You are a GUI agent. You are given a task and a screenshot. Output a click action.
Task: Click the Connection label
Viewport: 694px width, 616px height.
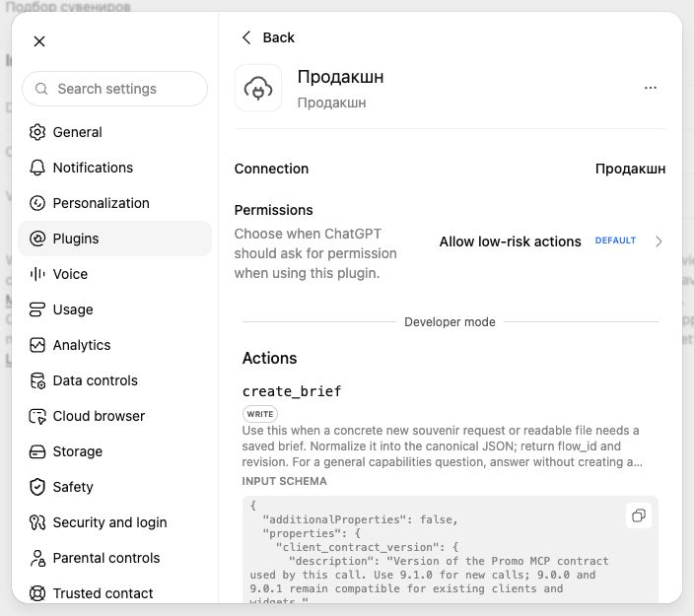[x=271, y=169]
